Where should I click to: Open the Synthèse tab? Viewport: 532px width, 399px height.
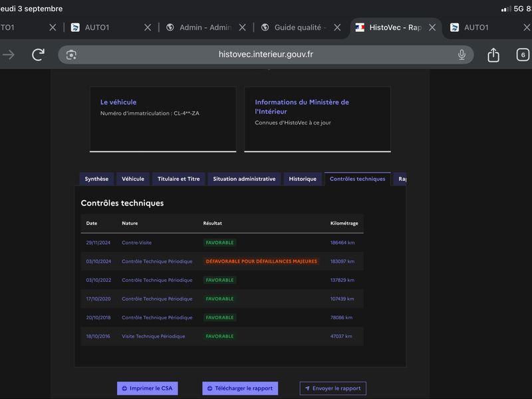pos(96,179)
